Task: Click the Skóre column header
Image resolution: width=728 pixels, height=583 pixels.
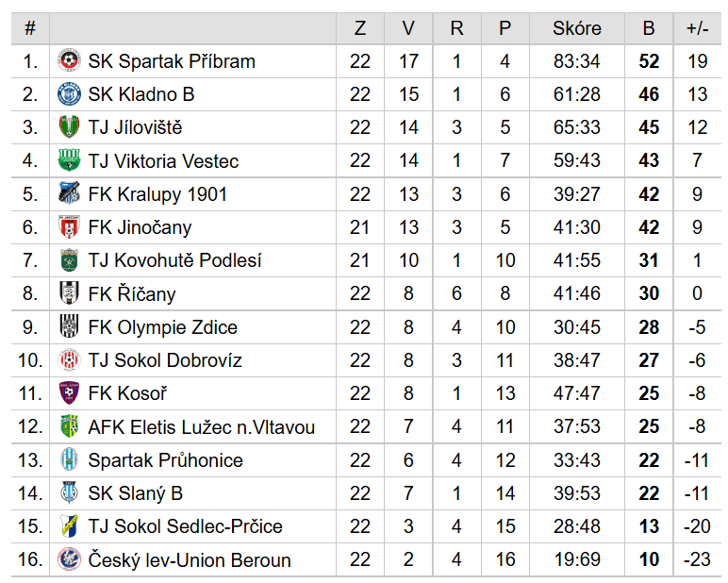Action: 576,28
